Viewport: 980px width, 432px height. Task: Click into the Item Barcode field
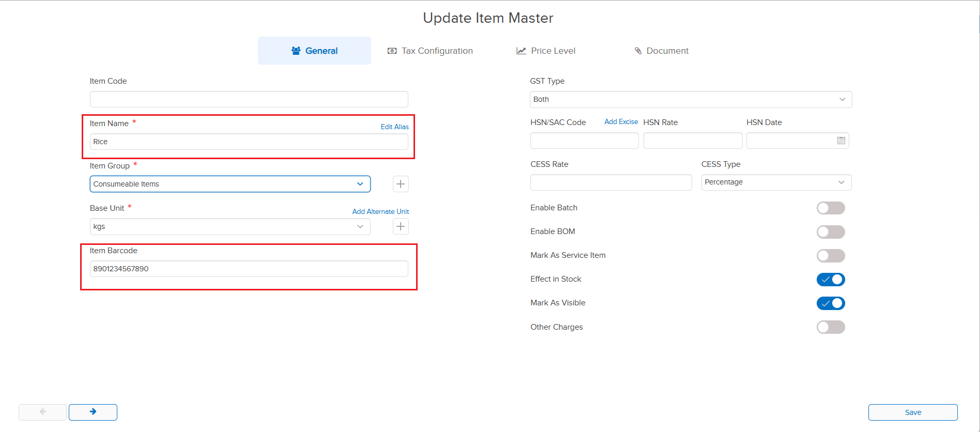249,269
